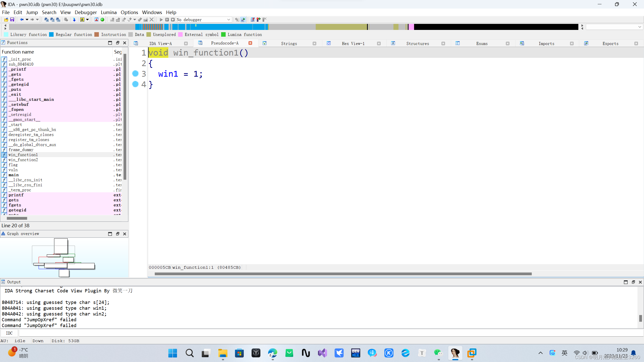Click the Regular function color swatch
Image resolution: width=644 pixels, height=362 pixels.
[51, 35]
